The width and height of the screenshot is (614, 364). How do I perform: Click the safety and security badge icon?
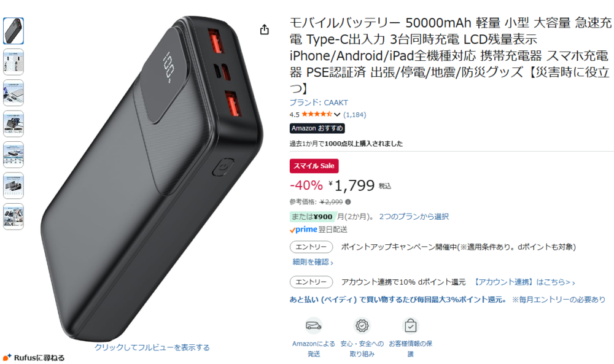click(x=362, y=325)
